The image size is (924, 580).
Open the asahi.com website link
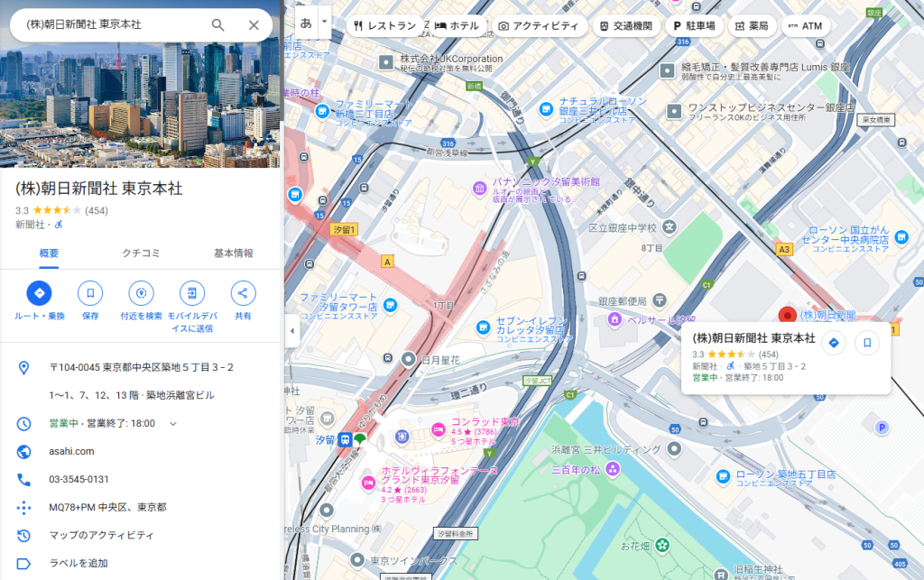(x=71, y=451)
